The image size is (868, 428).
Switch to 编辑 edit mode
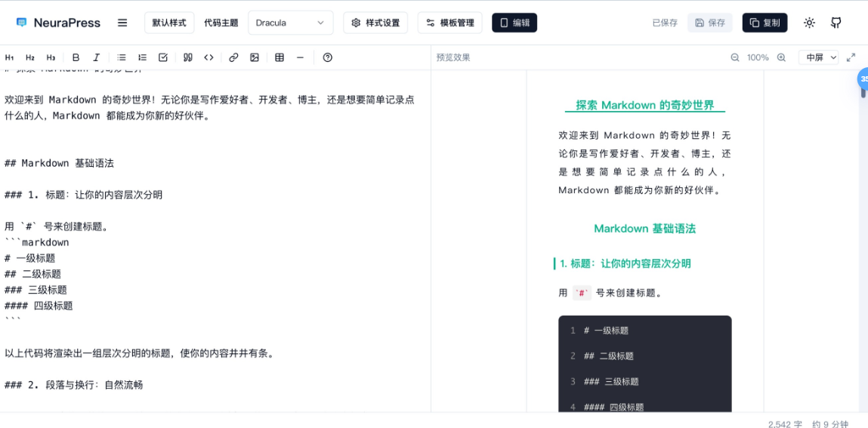(x=514, y=23)
